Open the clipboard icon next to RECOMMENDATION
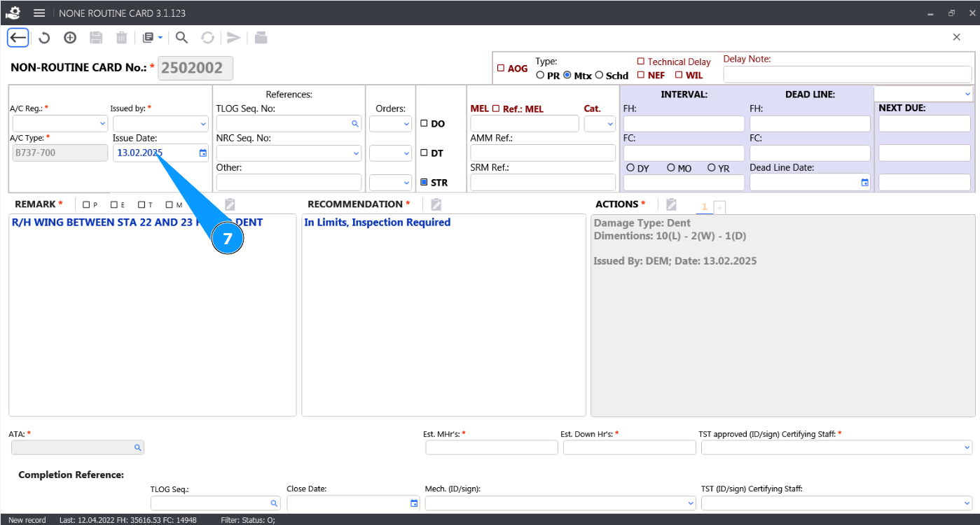The width and height of the screenshot is (980, 525). tap(436, 204)
